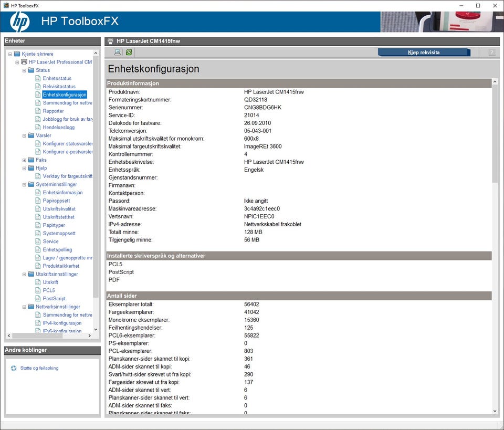Click content pane scrollbar up arrow
This screenshot has width=504, height=430.
pos(495,81)
